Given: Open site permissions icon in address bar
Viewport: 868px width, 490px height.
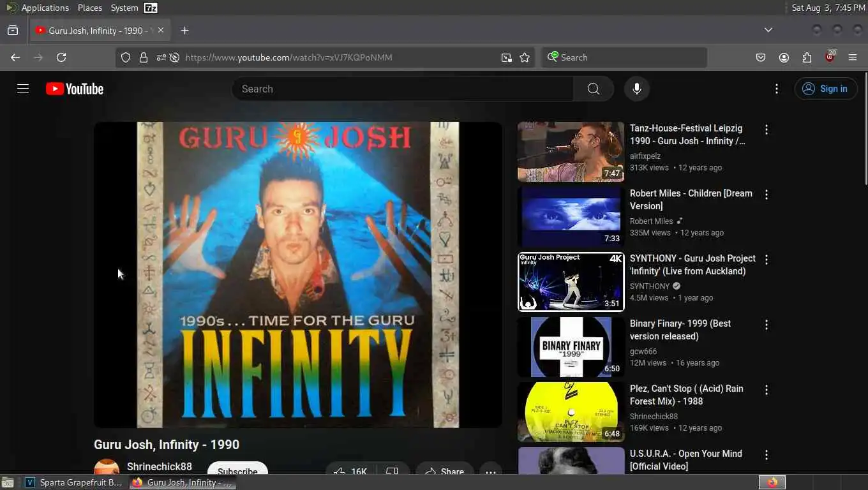Looking at the screenshot, I should point(161,57).
